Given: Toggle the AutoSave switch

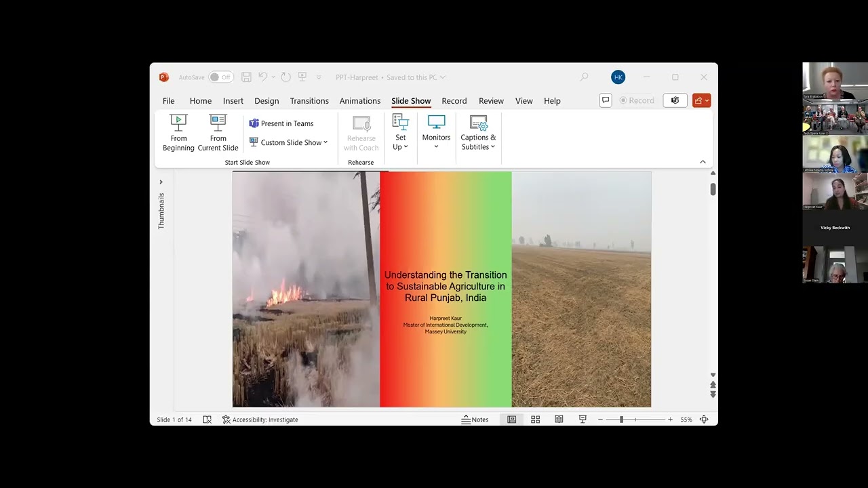Looking at the screenshot, I should pos(221,77).
